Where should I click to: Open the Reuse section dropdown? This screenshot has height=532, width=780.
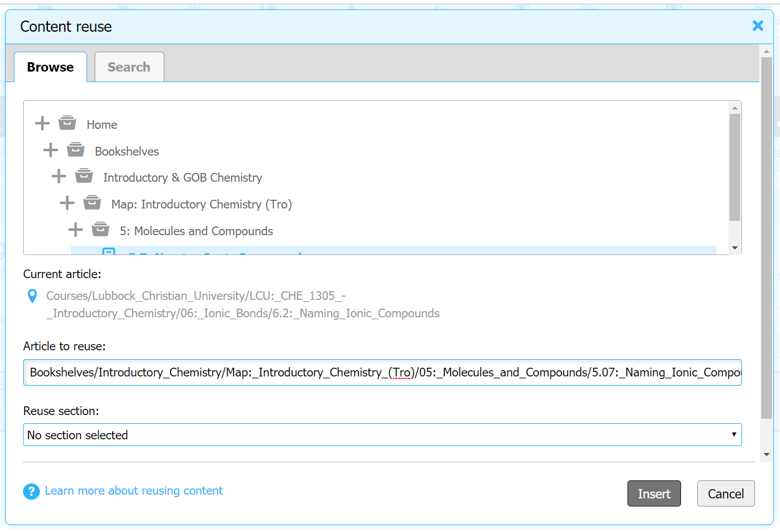click(382, 435)
